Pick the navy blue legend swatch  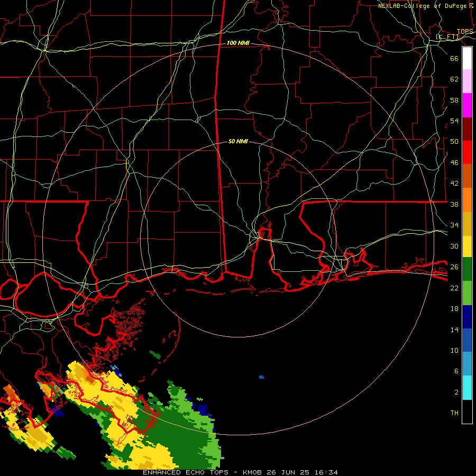point(467,317)
